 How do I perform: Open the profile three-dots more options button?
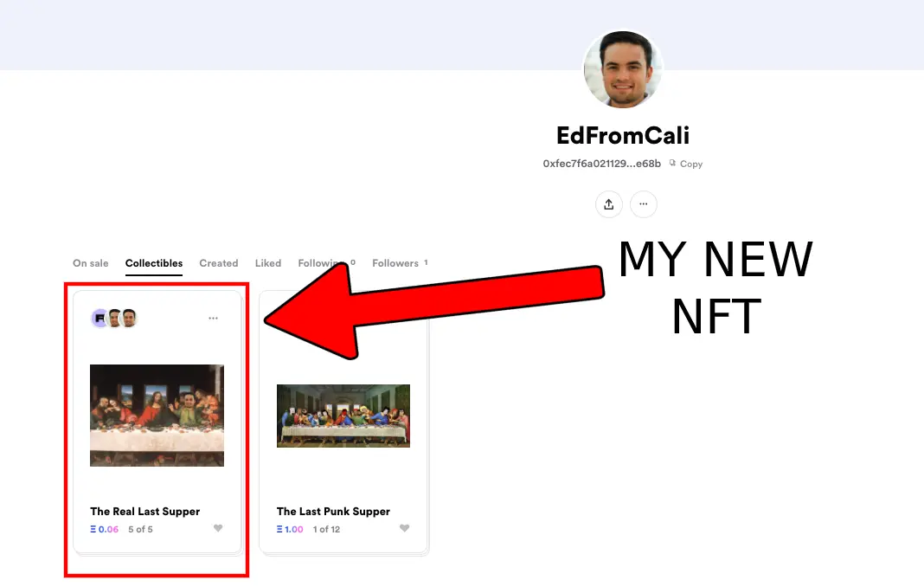pyautogui.click(x=644, y=204)
